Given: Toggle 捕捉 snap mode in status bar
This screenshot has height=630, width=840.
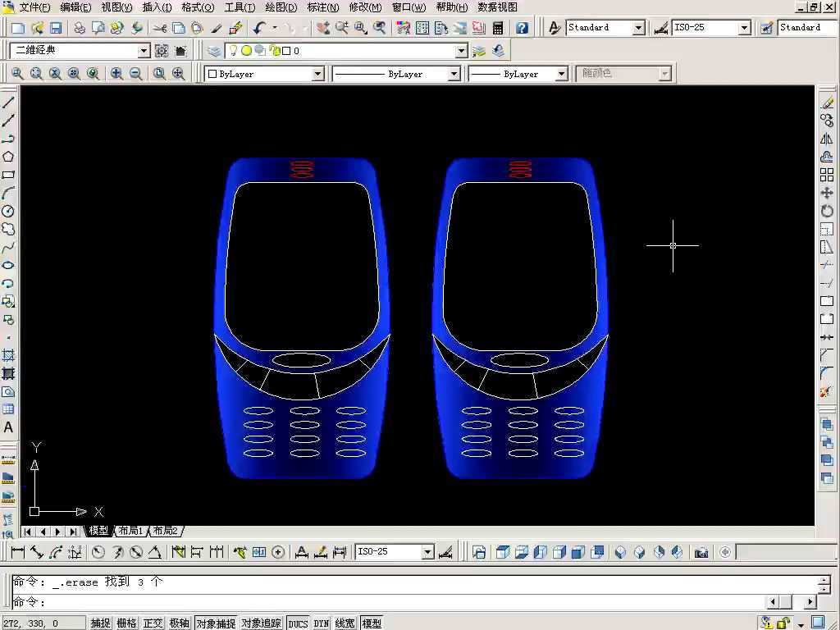Looking at the screenshot, I should pos(100,623).
